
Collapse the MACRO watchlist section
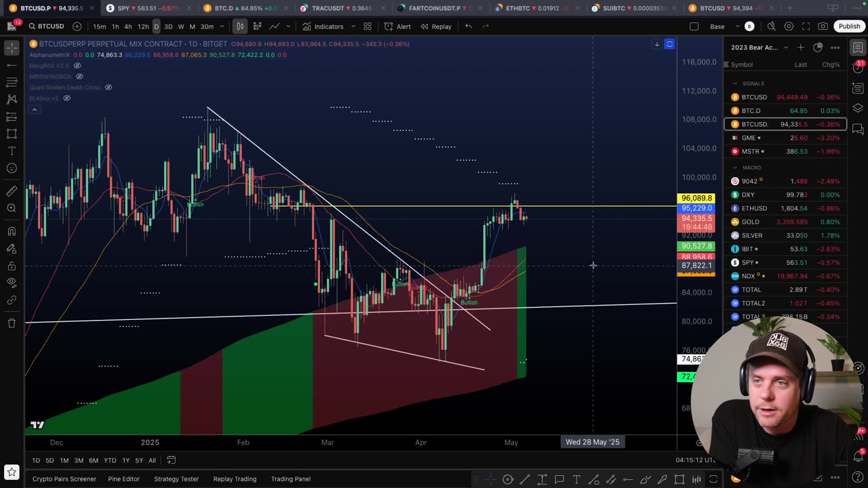tap(734, 167)
